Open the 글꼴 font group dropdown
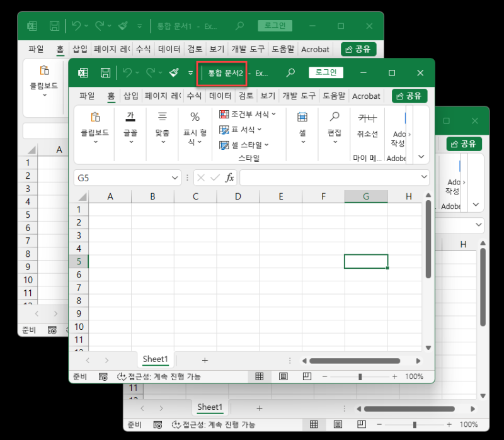The height and width of the screenshot is (440, 504). [130, 128]
